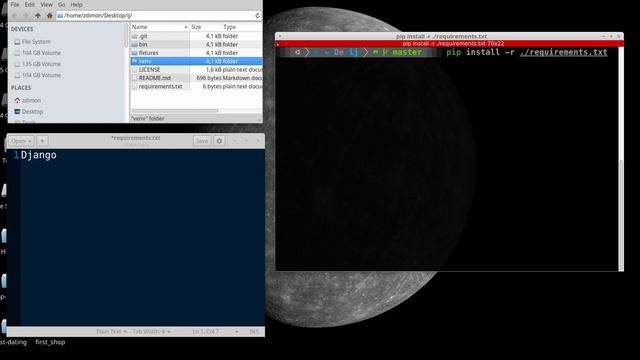The image size is (640, 360).
Task: Select the requirements.txt file in file list
Action: (196, 87)
